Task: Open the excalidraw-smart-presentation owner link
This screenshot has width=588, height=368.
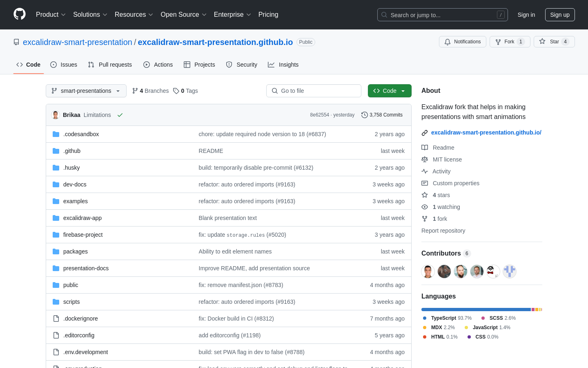Action: click(x=78, y=42)
